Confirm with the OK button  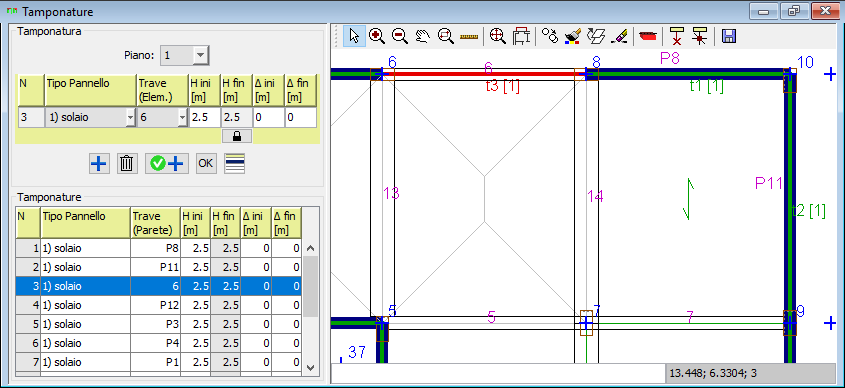coord(205,163)
